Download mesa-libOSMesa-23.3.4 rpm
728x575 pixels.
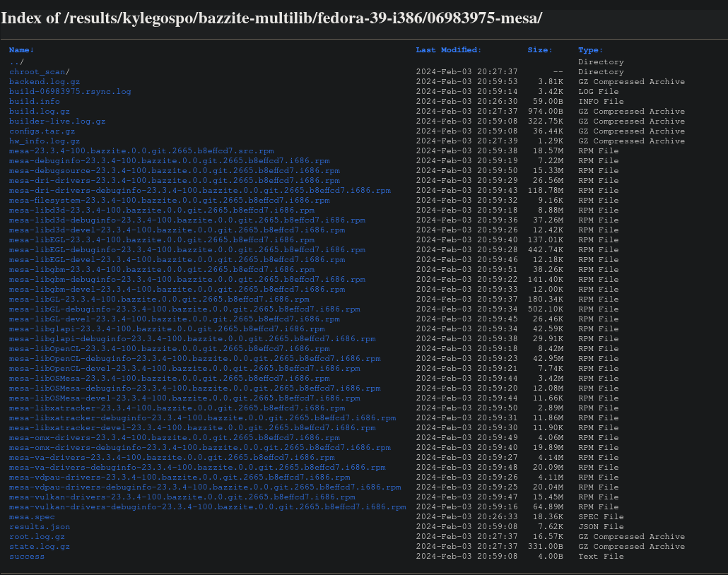coord(170,379)
